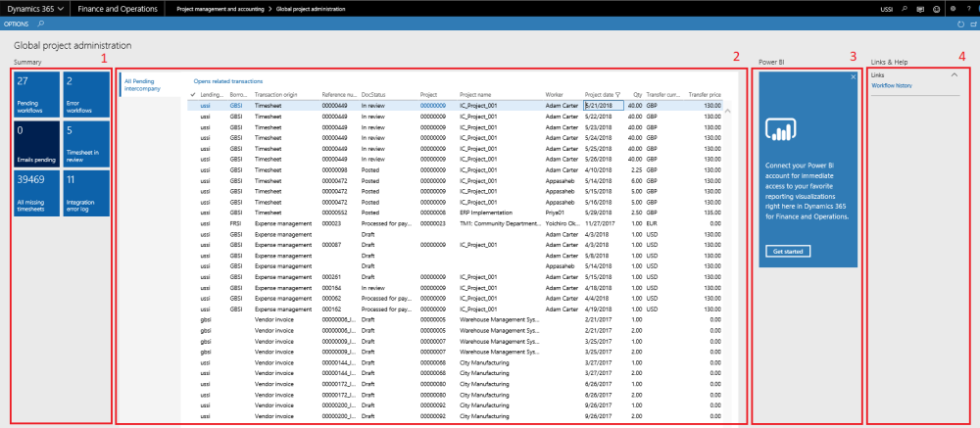Open project link 00000009 in highlighted row

click(x=432, y=106)
